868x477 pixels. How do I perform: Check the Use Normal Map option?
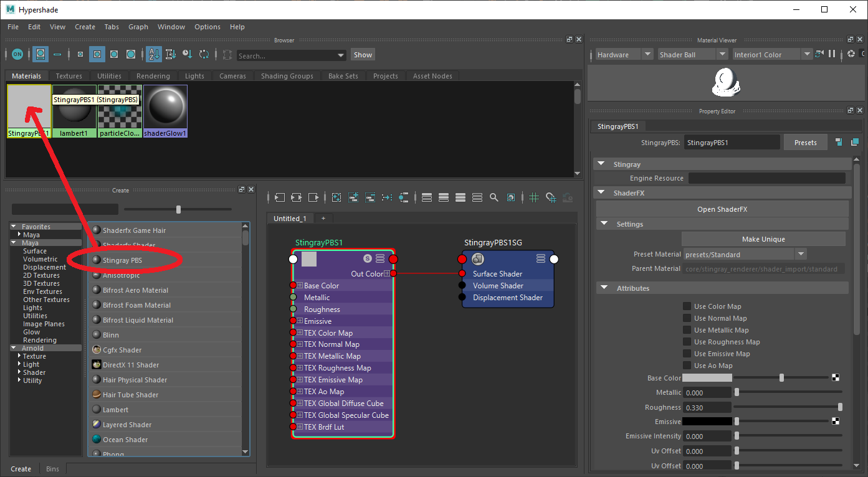coord(687,318)
